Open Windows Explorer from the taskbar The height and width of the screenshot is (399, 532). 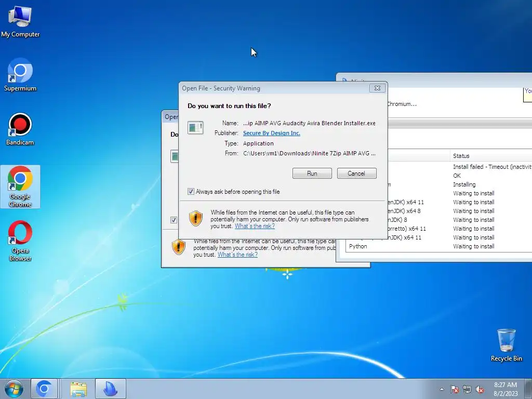[x=78, y=389]
